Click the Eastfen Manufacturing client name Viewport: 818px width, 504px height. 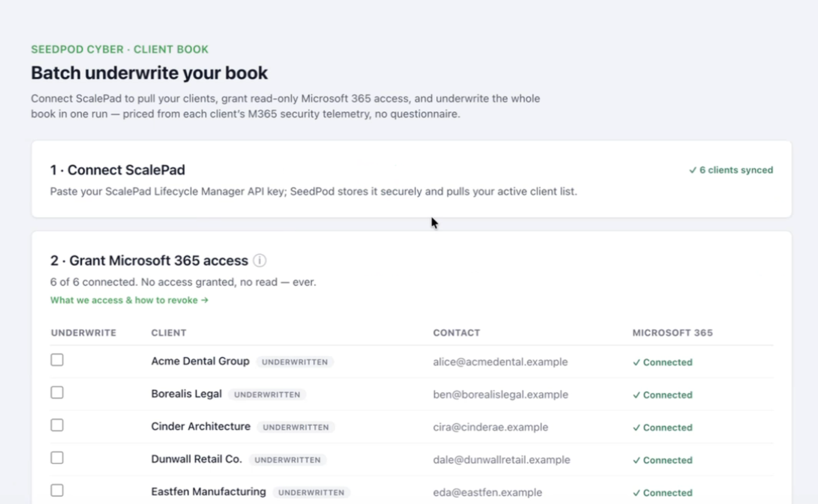point(209,492)
